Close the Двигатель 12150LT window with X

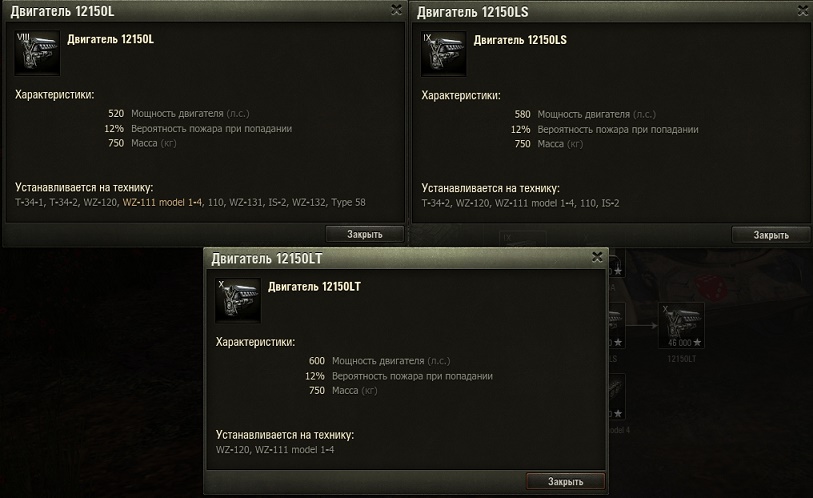point(597,257)
